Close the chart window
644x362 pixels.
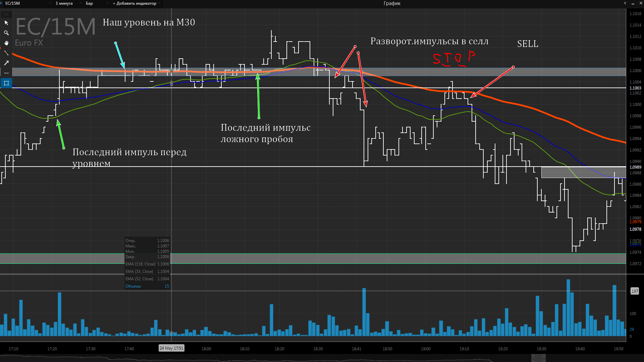640,3
